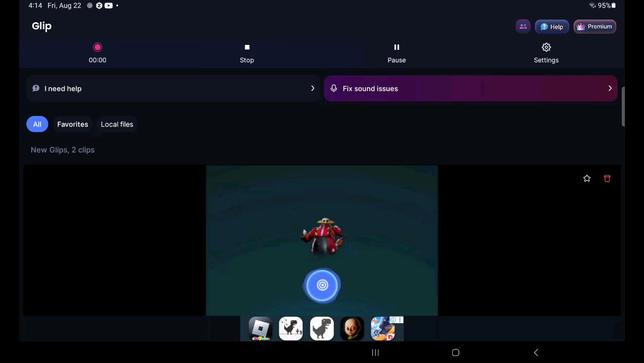Click the Help button
Viewport: 644px width, 363px height.
(x=552, y=27)
